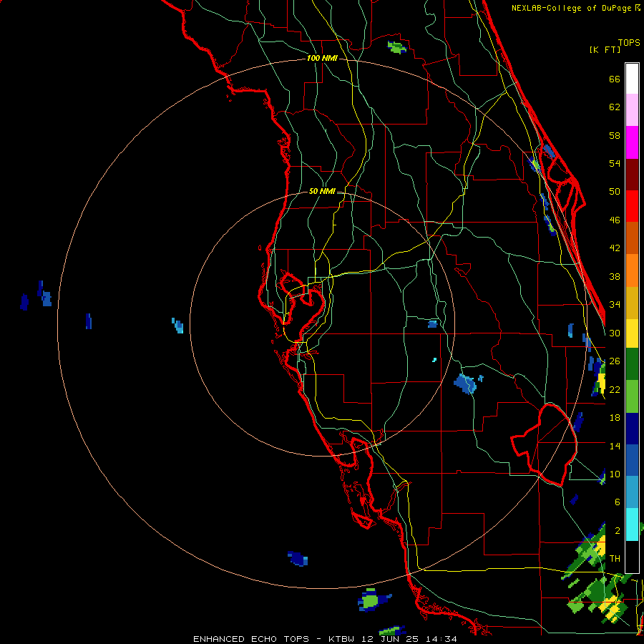Click the "14" scale label
The height and width of the screenshot is (644, 644).
click(x=615, y=446)
